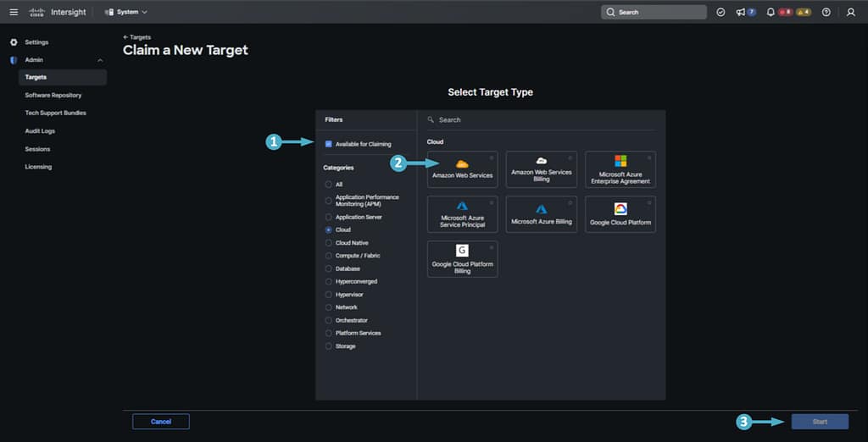Click the Targets back link
The width and height of the screenshot is (868, 442).
(137, 37)
